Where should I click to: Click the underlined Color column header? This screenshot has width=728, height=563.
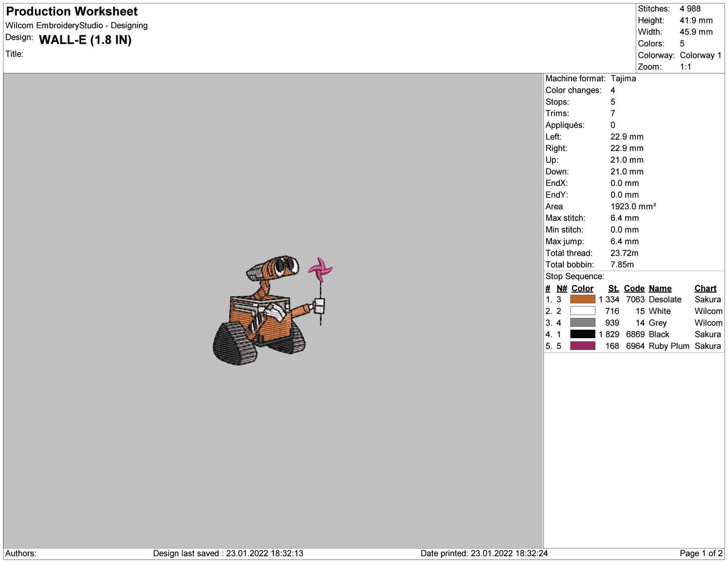pos(582,288)
